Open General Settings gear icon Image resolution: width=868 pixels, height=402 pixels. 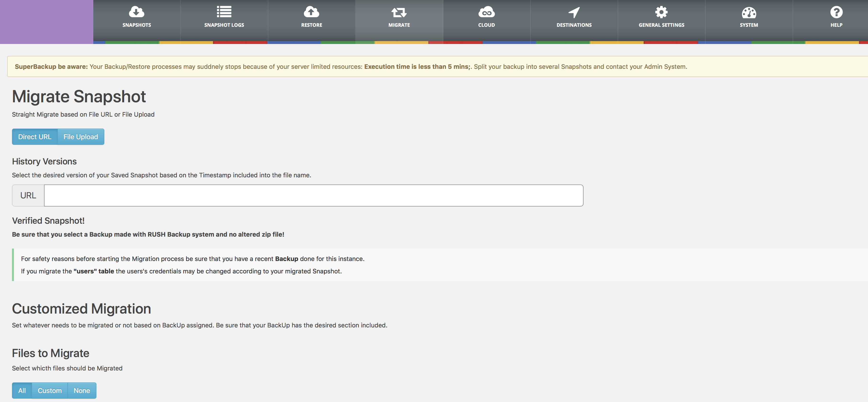[661, 12]
